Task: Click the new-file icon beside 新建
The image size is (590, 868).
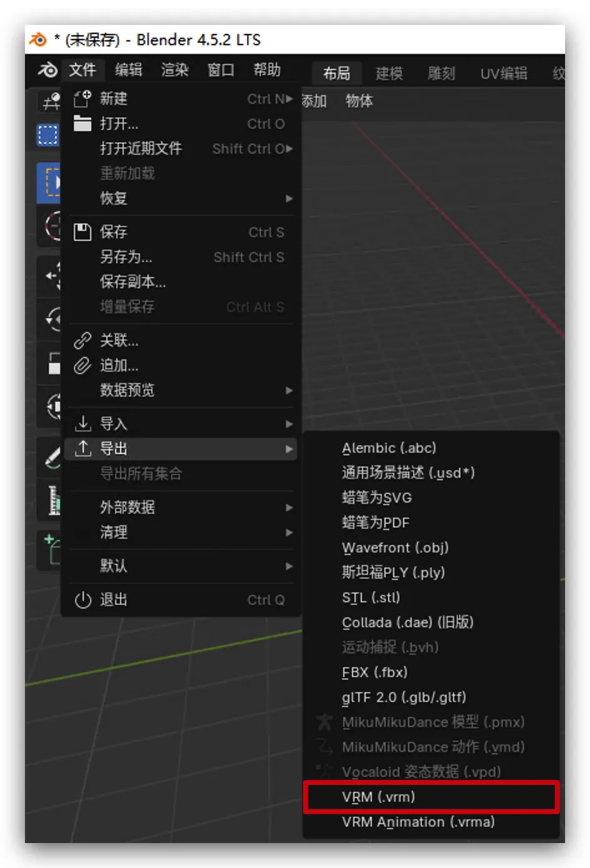Action: pos(82,99)
